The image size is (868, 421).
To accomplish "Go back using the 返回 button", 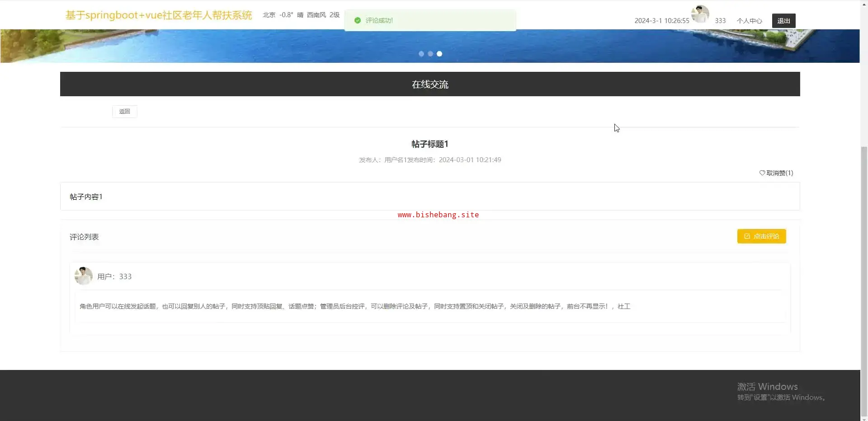I will point(124,112).
